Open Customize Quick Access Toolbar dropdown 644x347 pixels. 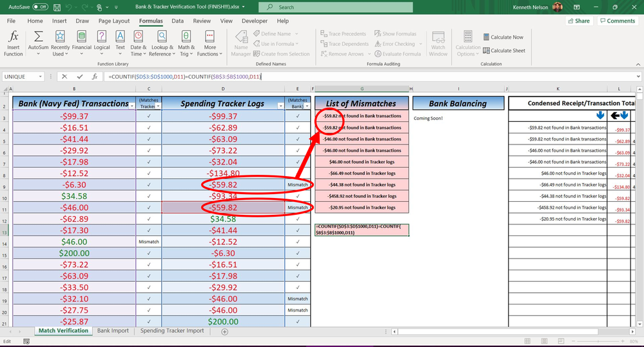point(116,7)
